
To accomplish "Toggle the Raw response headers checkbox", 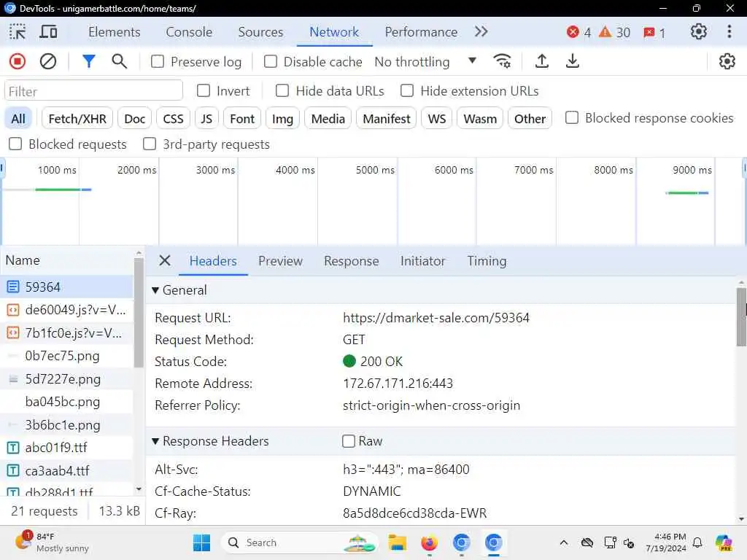I will click(349, 441).
